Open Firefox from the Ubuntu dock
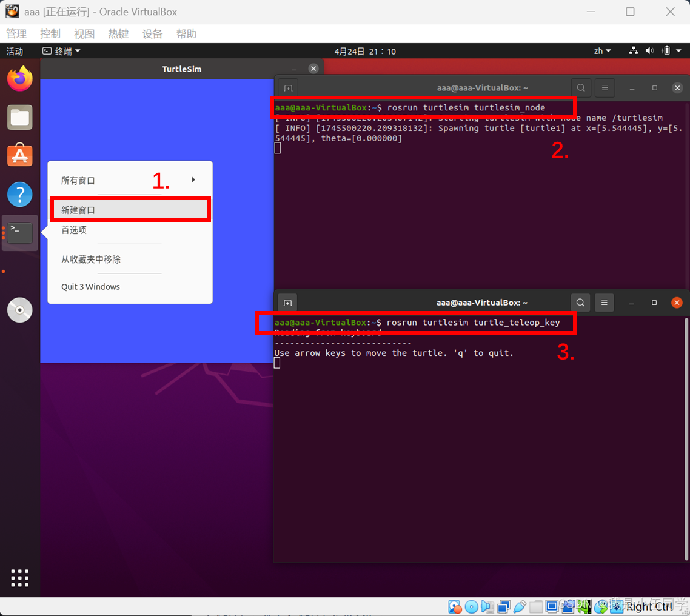 [20, 79]
